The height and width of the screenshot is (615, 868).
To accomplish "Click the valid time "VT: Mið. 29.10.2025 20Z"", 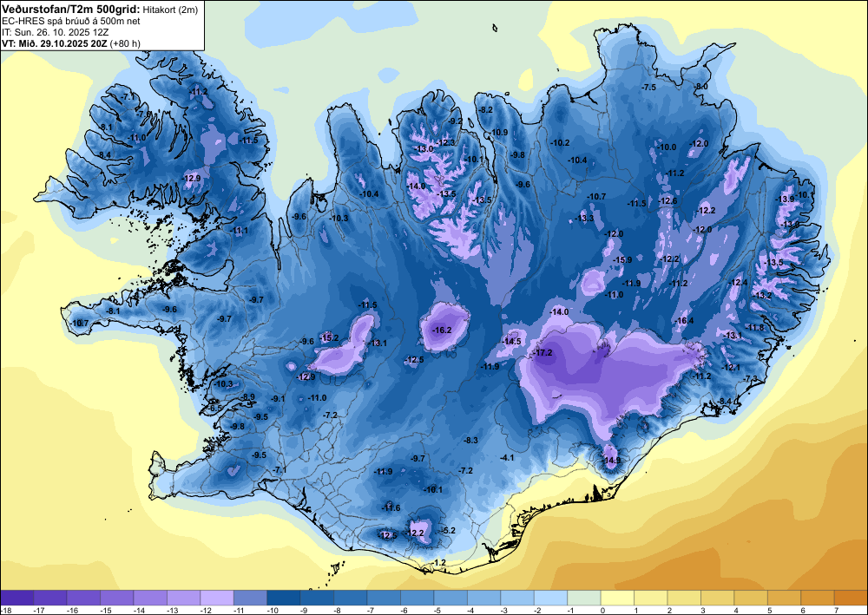I will coord(56,43).
